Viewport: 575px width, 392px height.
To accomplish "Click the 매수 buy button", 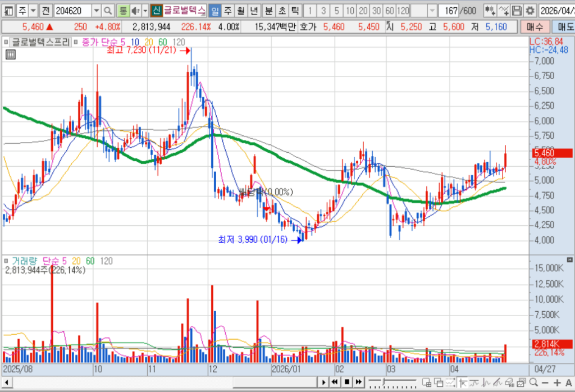I will point(535,27).
